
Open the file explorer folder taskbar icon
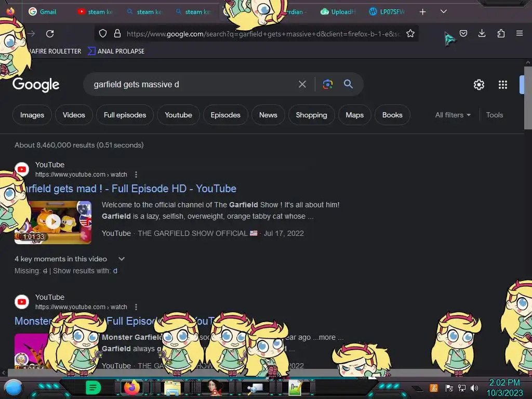click(172, 388)
